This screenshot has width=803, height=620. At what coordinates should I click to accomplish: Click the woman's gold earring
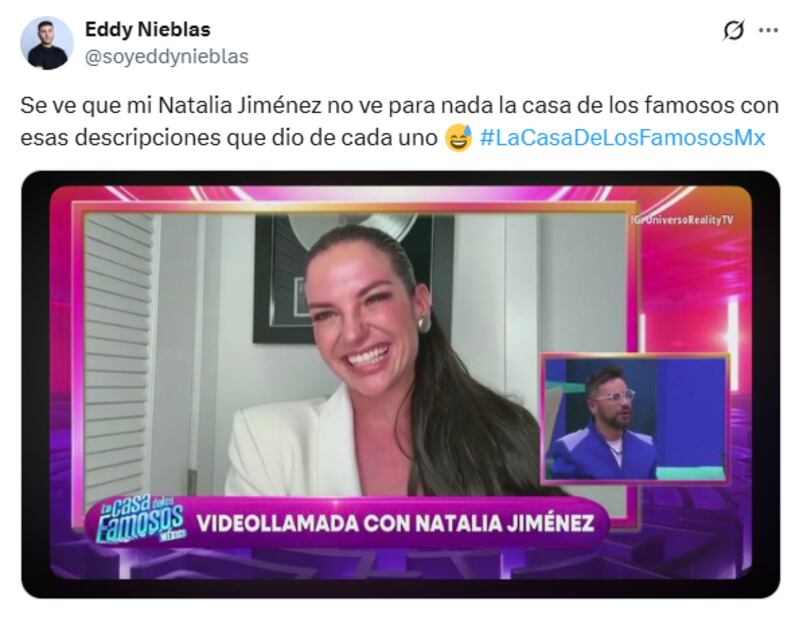(x=424, y=325)
